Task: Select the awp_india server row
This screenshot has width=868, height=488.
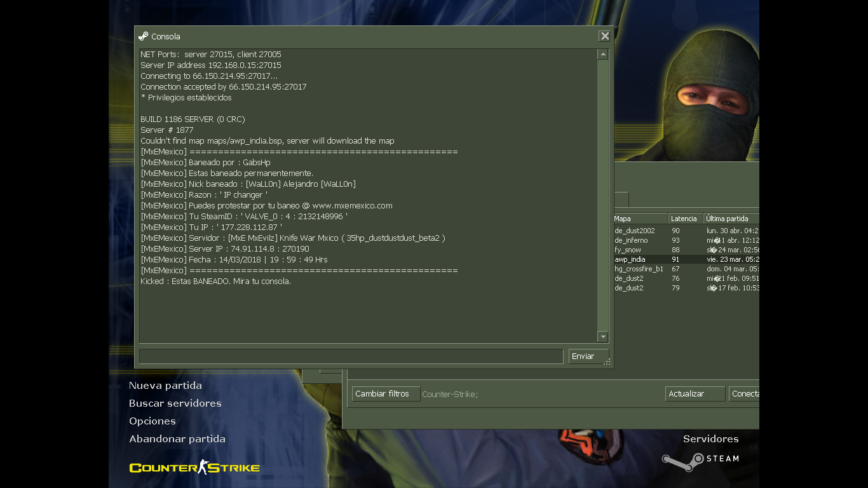Action: coord(686,259)
